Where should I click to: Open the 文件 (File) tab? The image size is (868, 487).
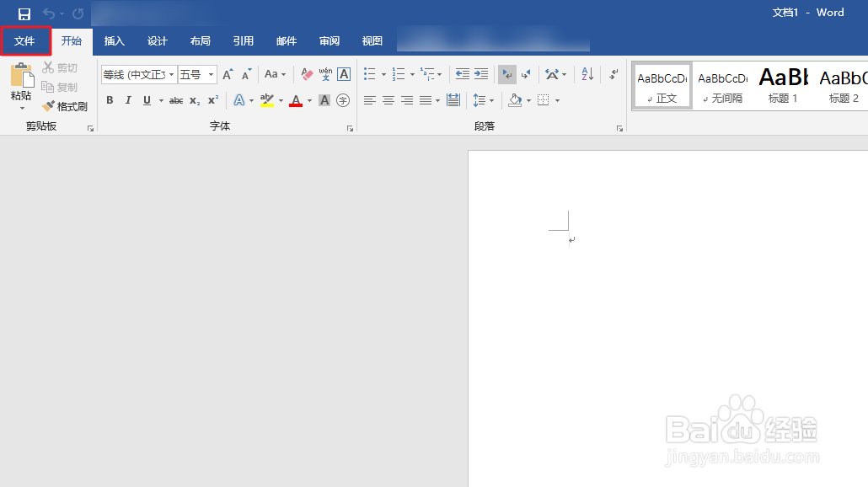[25, 41]
